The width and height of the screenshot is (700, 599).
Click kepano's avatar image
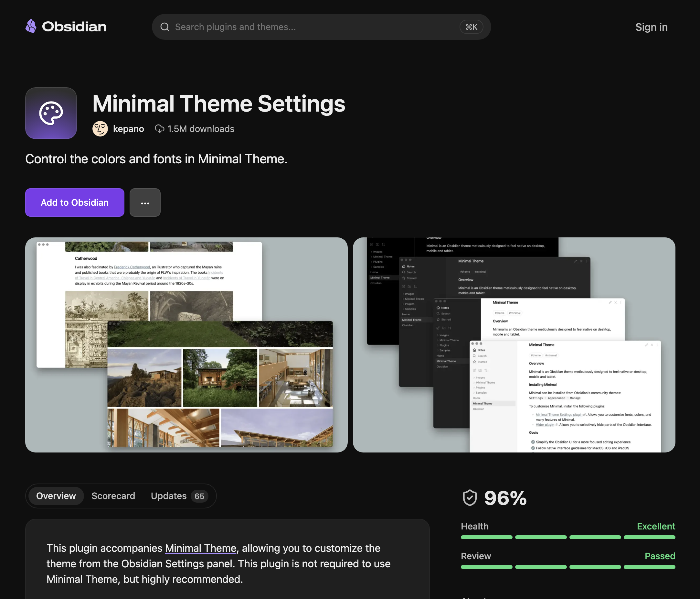[100, 129]
